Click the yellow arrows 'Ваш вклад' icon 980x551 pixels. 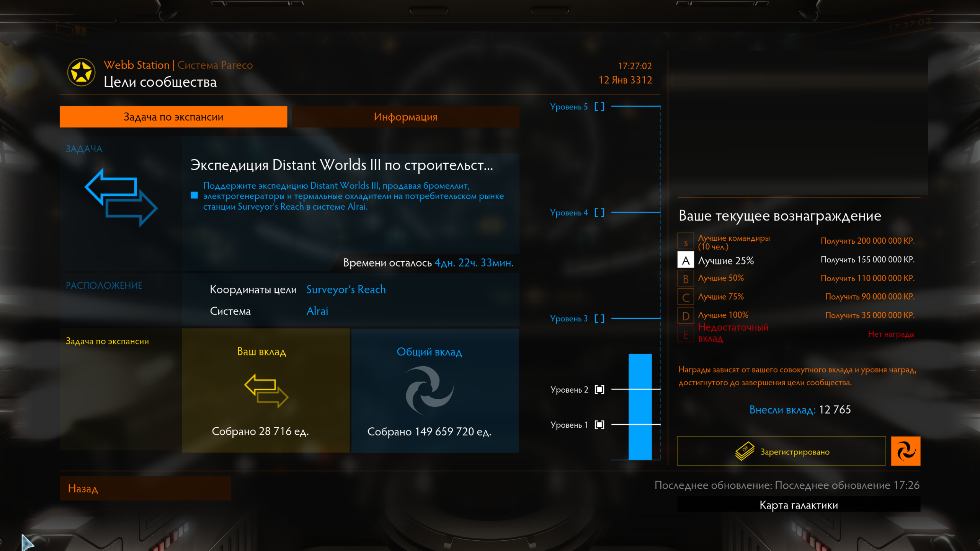[266, 391]
